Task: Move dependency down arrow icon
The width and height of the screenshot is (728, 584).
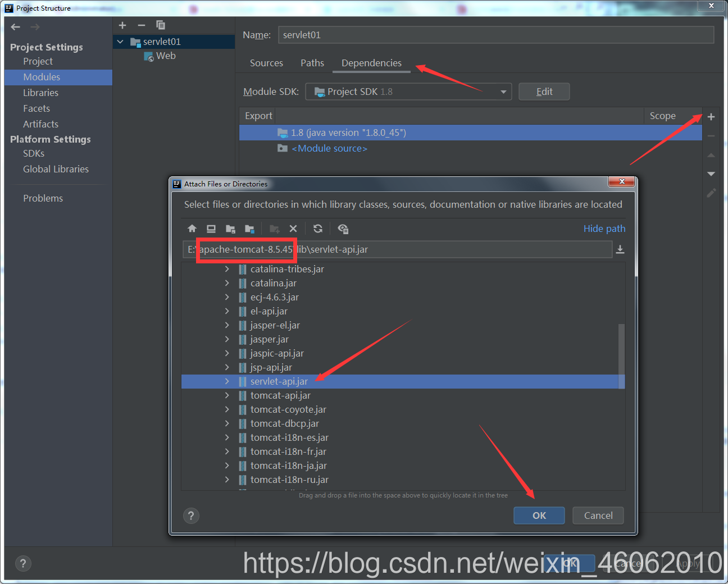Action: pyautogui.click(x=711, y=174)
